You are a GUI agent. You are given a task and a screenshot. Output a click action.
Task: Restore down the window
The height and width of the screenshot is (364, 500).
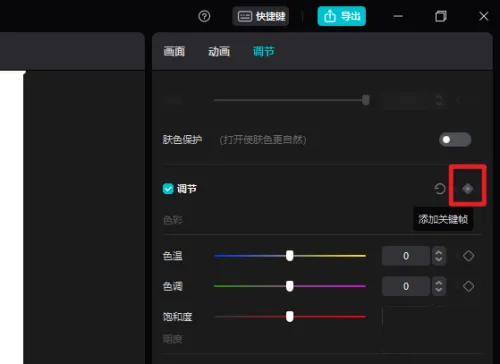click(x=441, y=16)
